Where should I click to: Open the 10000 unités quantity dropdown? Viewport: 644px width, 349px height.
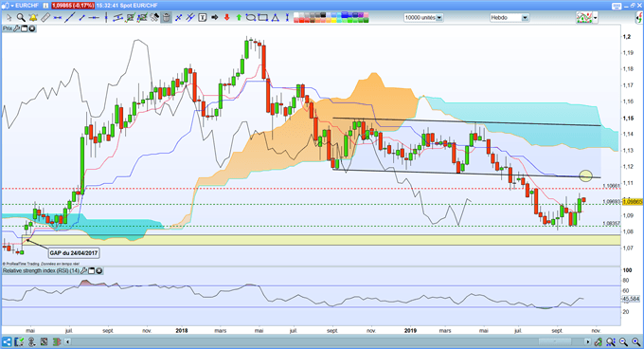click(439, 18)
